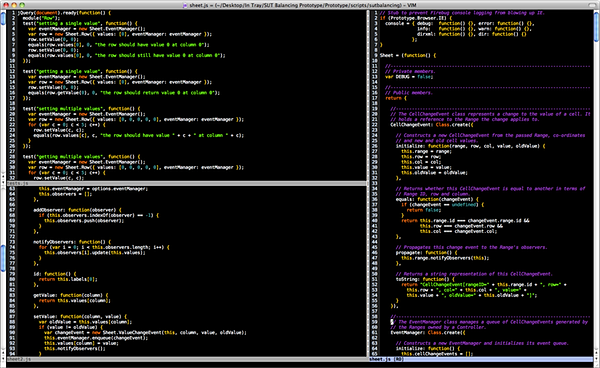This screenshot has height=368, width=600.
Task: Click the yellow minimize window button
Action: [x=14, y=5]
